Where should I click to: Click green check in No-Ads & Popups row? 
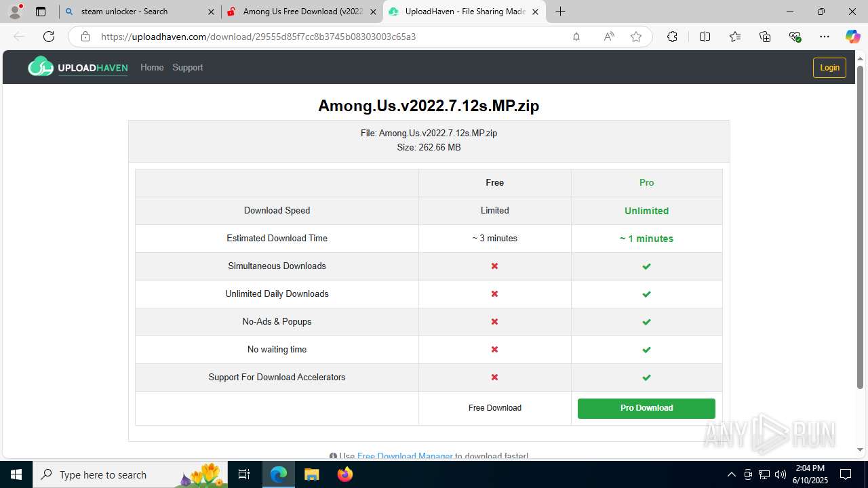click(x=646, y=322)
